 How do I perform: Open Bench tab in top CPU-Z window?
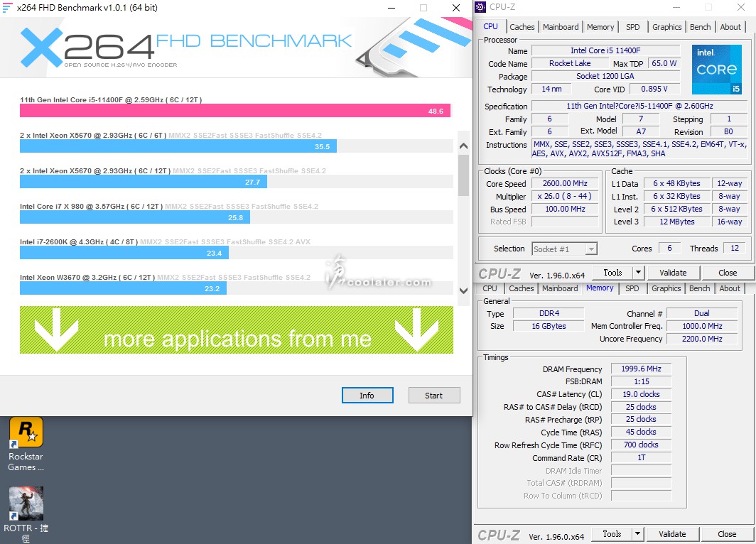700,27
